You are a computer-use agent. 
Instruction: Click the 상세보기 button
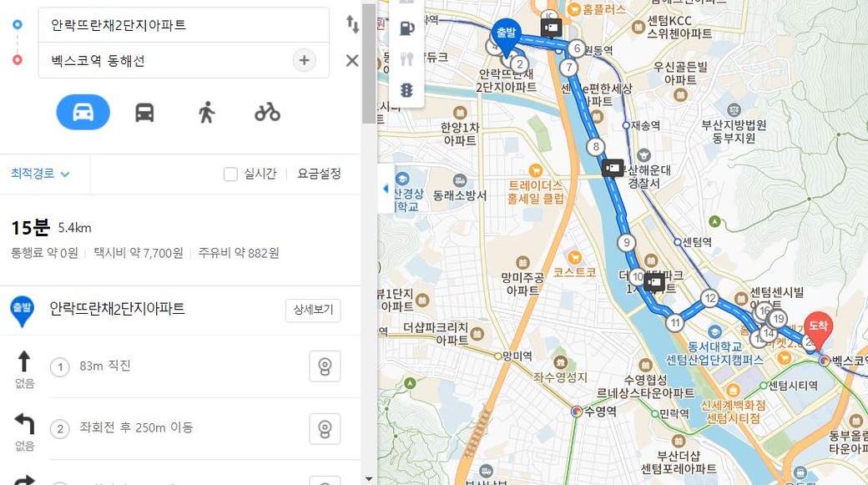pos(313,310)
